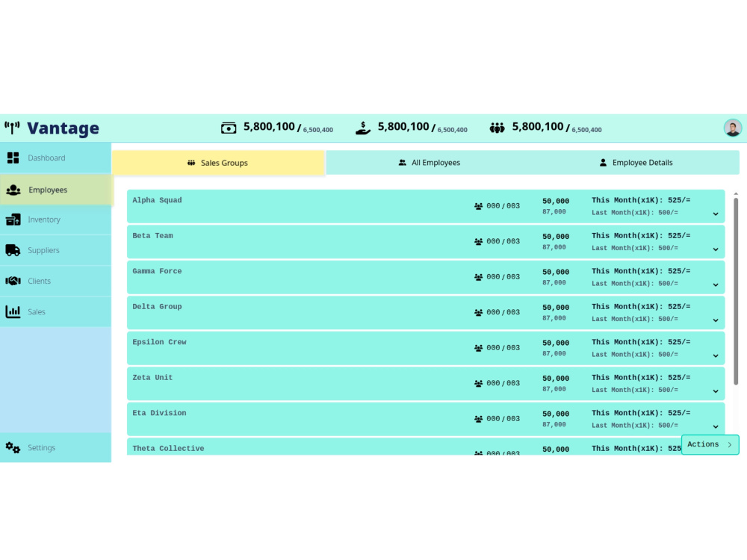Click the members icon in Epsilon Crew row

pos(478,348)
